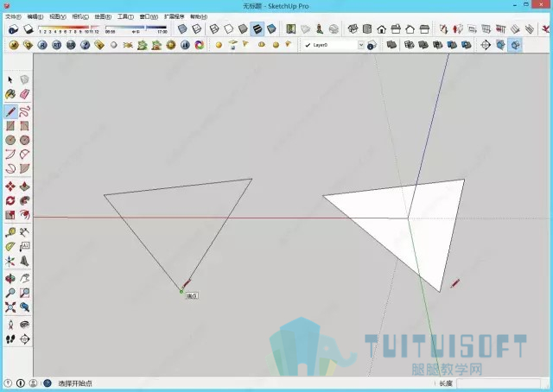Switch to Iso view
Screen dimensions: 553x392
point(353,28)
